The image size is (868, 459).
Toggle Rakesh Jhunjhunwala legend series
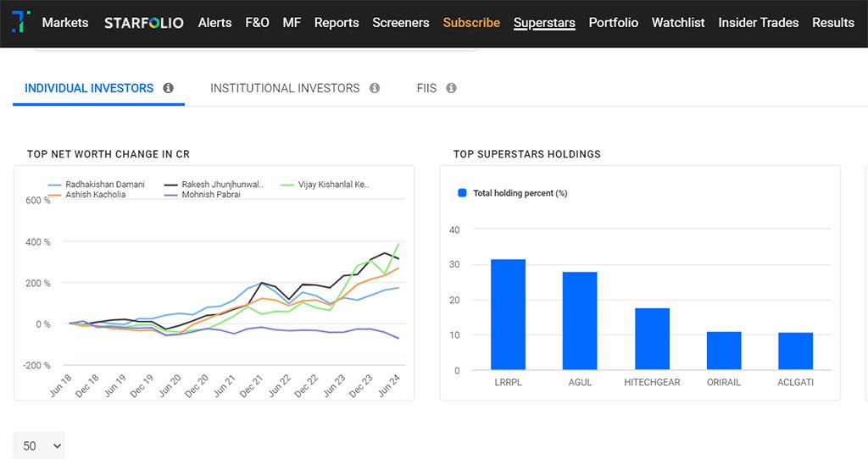(x=214, y=184)
